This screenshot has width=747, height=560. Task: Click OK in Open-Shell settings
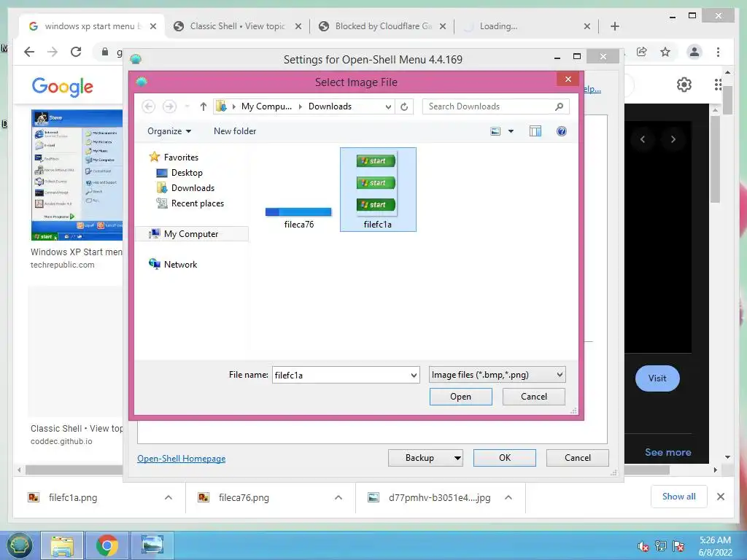pos(505,458)
